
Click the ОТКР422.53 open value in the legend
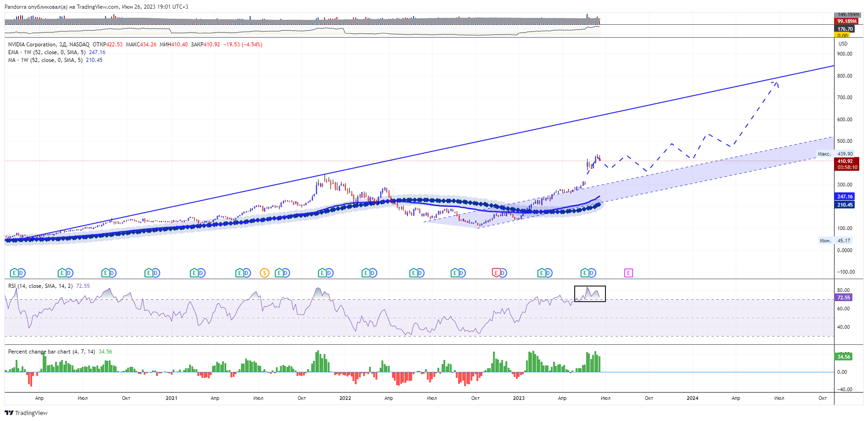[107, 45]
